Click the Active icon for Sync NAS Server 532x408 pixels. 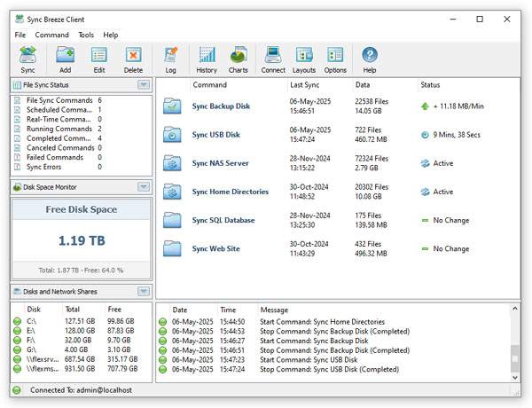tap(425, 163)
